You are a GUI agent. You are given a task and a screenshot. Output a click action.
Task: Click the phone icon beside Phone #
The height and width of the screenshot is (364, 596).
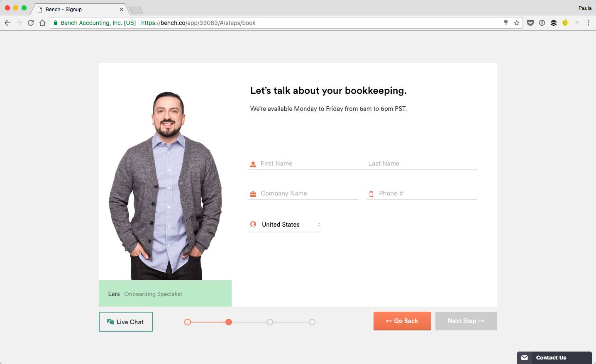371,193
